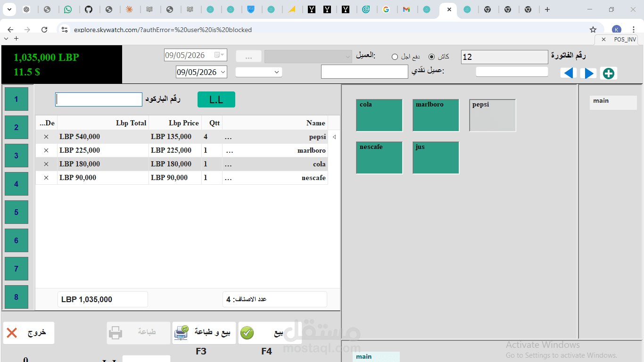644x362 pixels.
Task: Click the green side button 7
Action: tap(17, 269)
